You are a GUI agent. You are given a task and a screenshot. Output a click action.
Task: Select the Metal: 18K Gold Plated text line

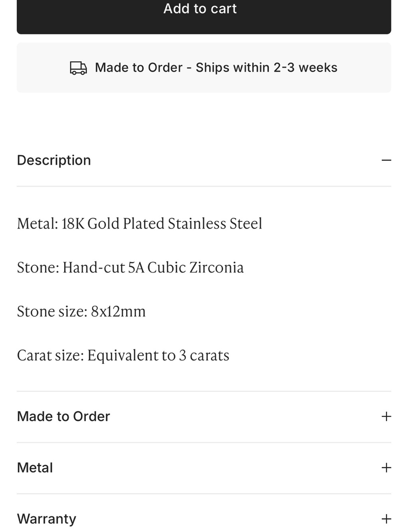point(140,223)
